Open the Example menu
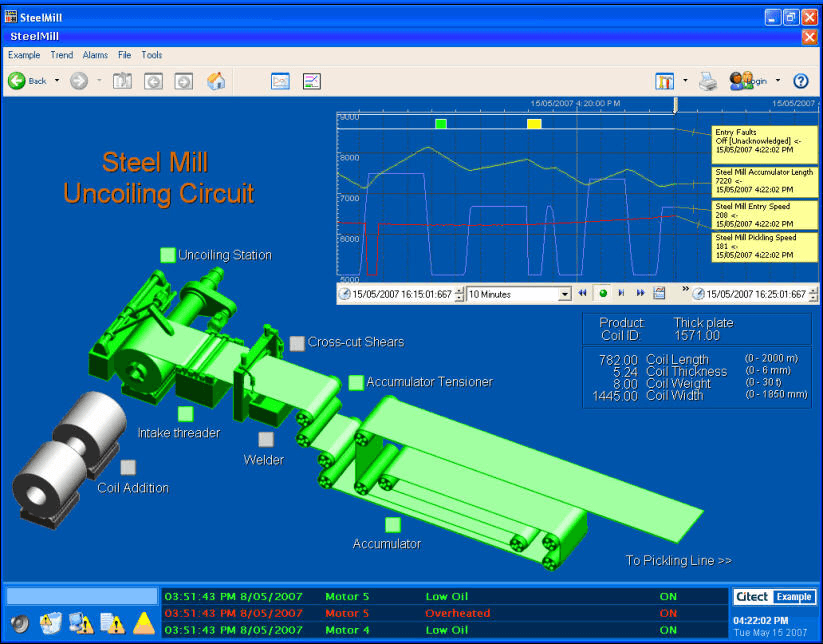Image resolution: width=823 pixels, height=644 pixels. pos(24,55)
